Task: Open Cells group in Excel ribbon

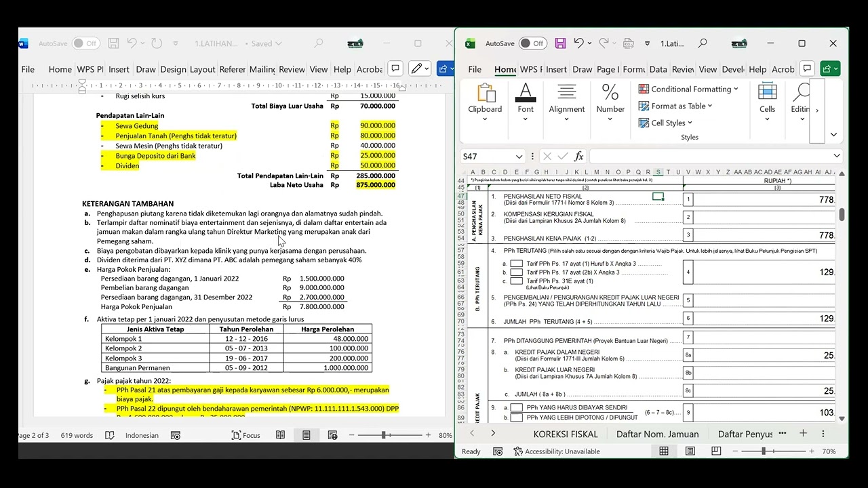Action: click(x=767, y=102)
